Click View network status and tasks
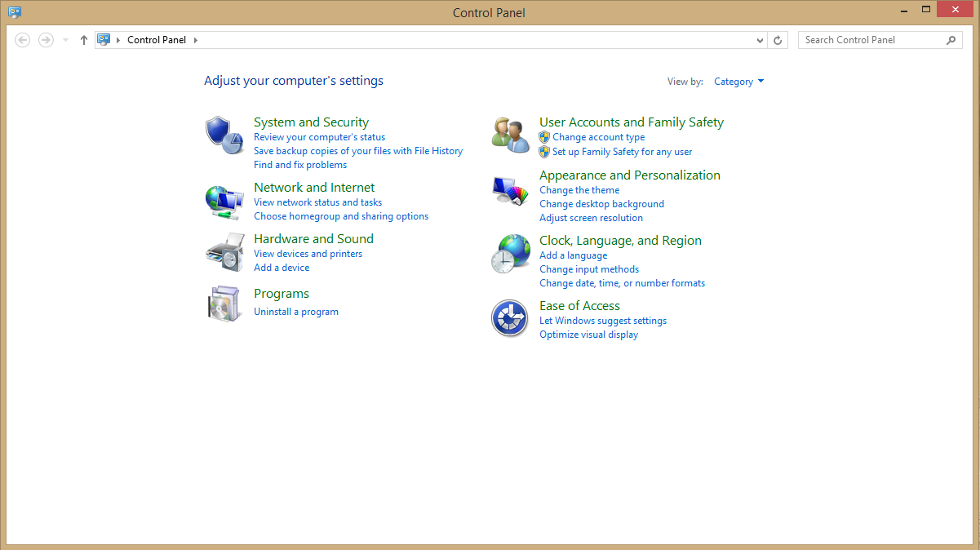Image resolution: width=980 pixels, height=550 pixels. (x=317, y=202)
